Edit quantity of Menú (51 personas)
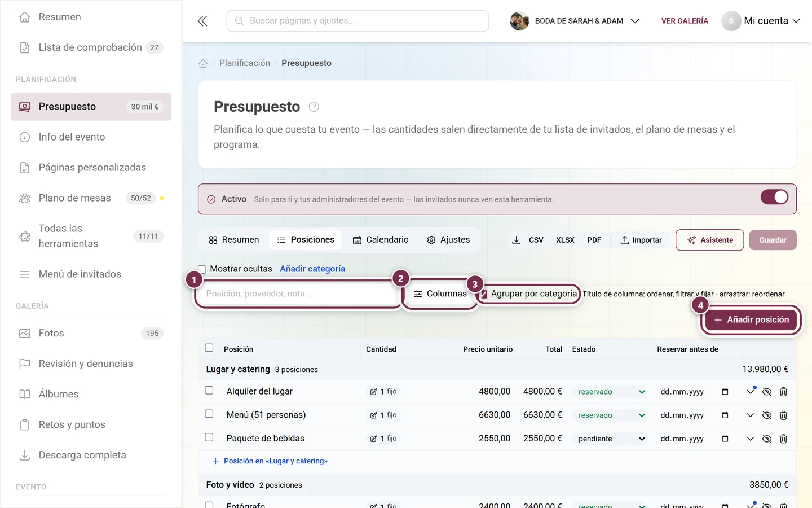The width and height of the screenshot is (812, 508). pyautogui.click(x=383, y=415)
